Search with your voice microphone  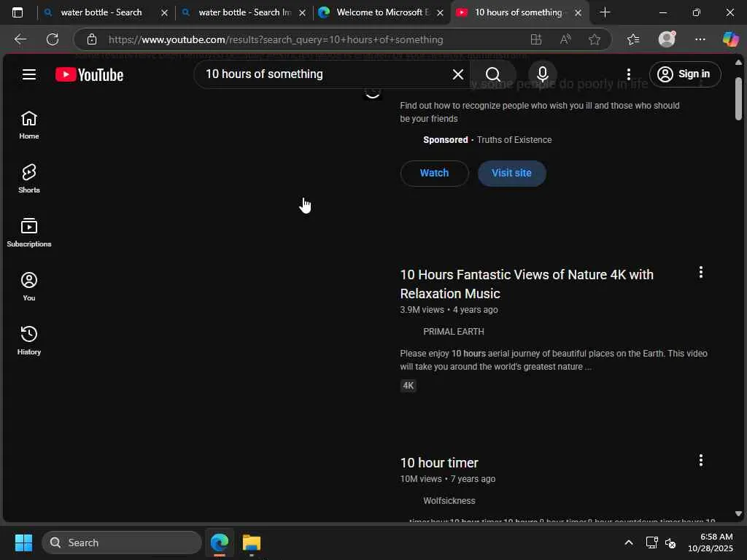pyautogui.click(x=542, y=74)
